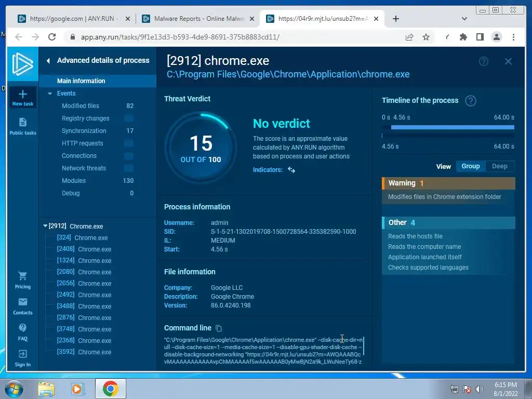Reload the page in Chrome
Screen dimensions: 532x399
[52, 37]
